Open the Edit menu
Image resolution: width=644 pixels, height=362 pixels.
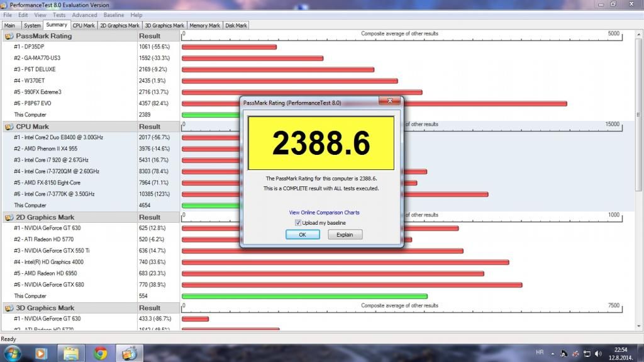[23, 15]
